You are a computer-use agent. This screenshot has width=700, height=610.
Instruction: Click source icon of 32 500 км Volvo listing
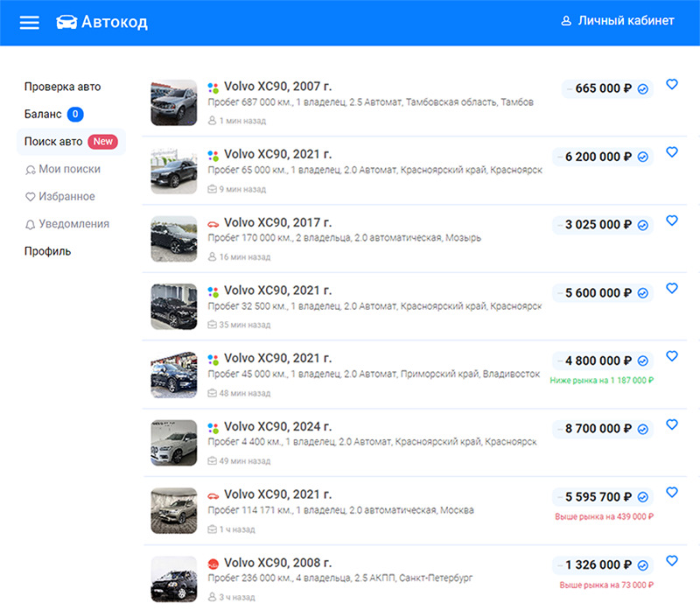click(x=213, y=291)
